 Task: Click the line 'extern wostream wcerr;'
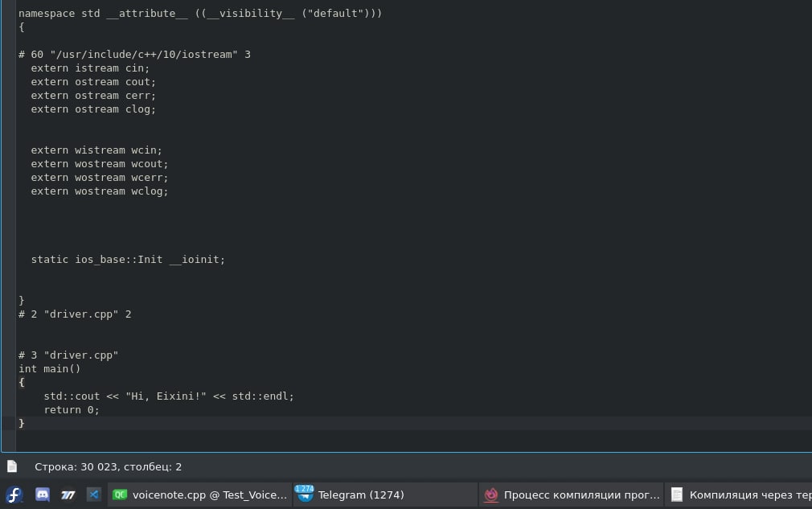[x=100, y=178]
